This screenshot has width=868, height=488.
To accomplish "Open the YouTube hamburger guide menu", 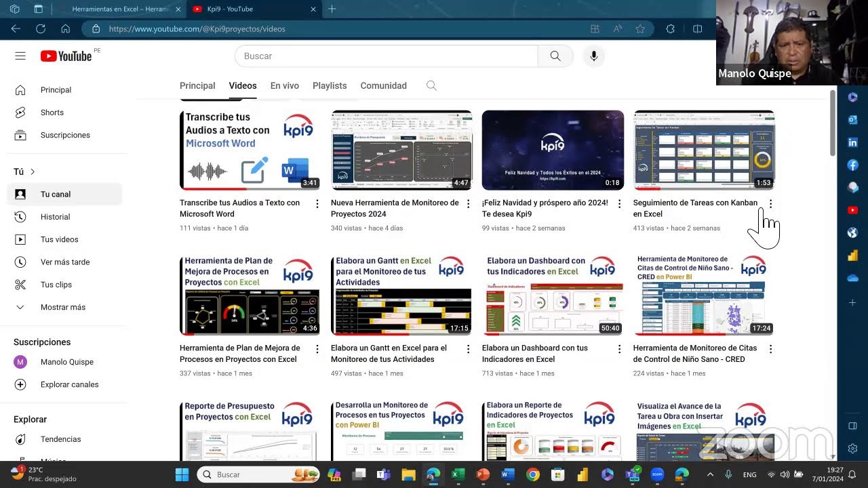I will click(x=20, y=56).
